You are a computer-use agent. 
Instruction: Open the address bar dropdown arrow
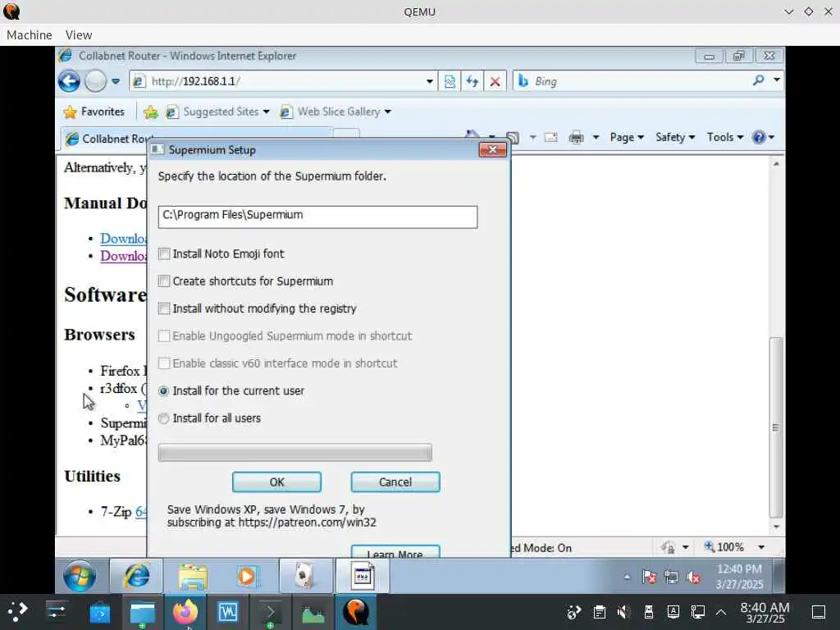430,81
